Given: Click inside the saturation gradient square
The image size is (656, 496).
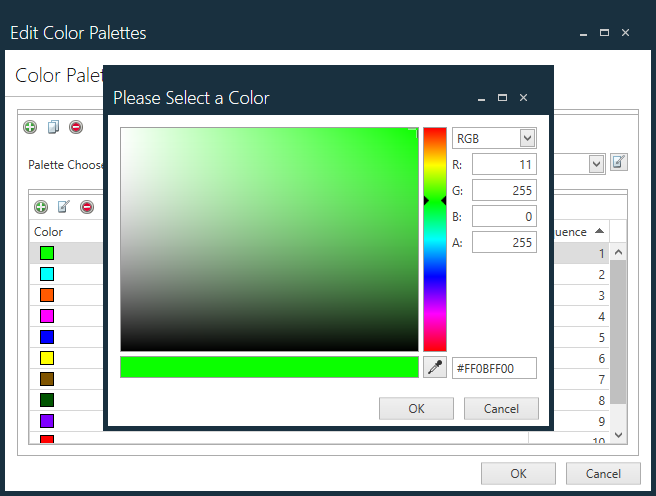Looking at the screenshot, I should 268,239.
